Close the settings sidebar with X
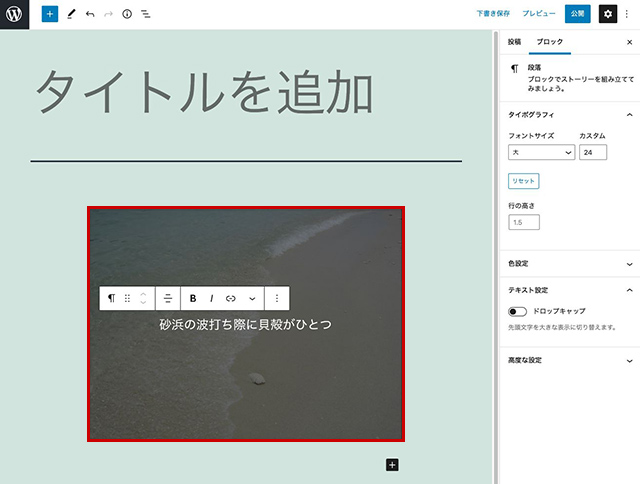This screenshot has height=484, width=640. point(629,42)
